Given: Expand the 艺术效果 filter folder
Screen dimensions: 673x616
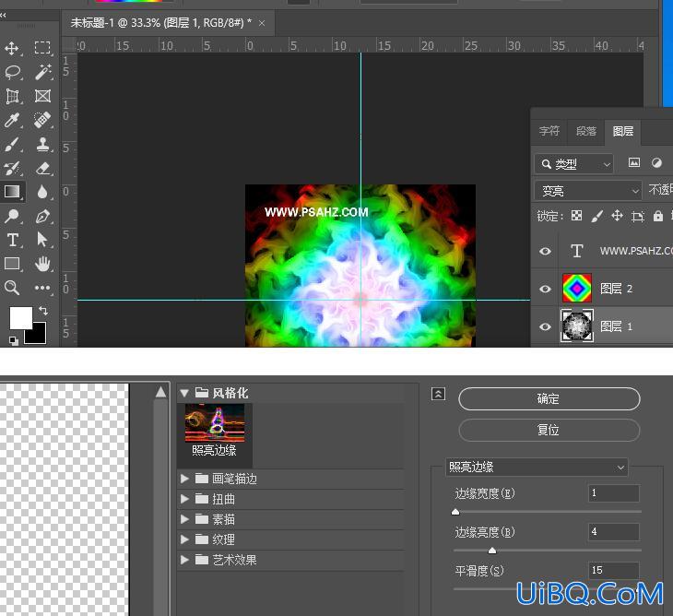Looking at the screenshot, I should 184,560.
